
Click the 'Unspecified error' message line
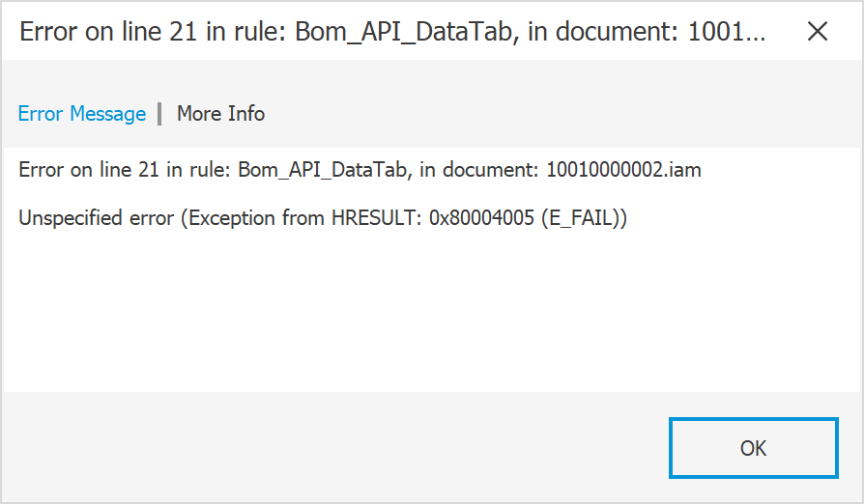[323, 218]
